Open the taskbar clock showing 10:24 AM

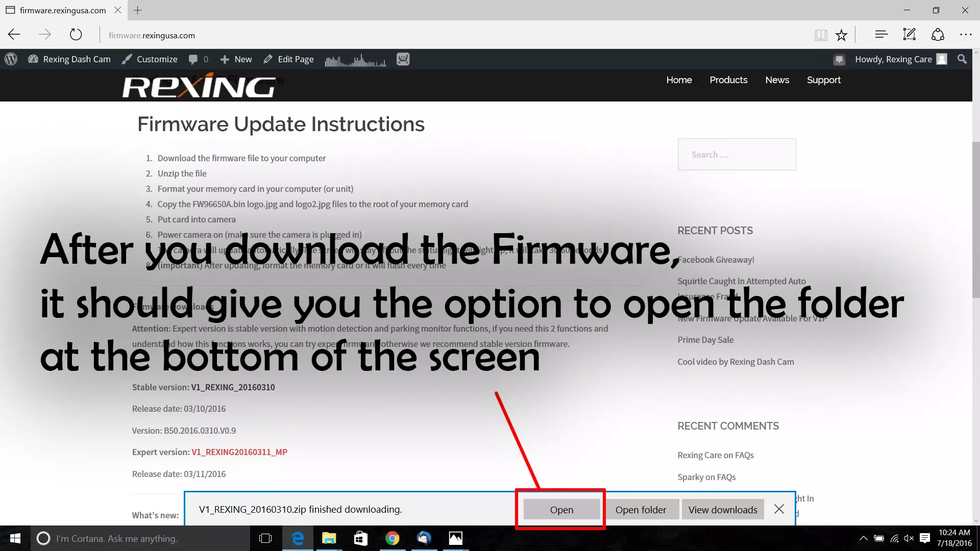tap(954, 538)
